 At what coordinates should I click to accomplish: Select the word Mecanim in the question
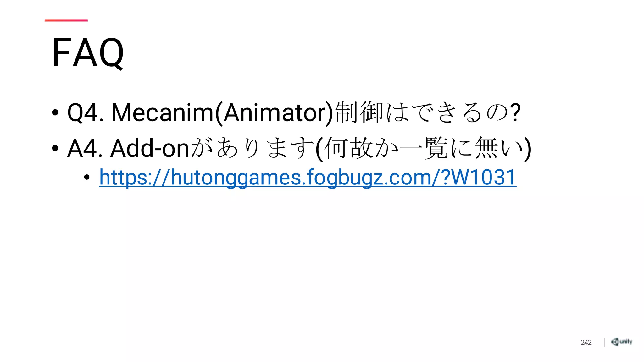(162, 112)
